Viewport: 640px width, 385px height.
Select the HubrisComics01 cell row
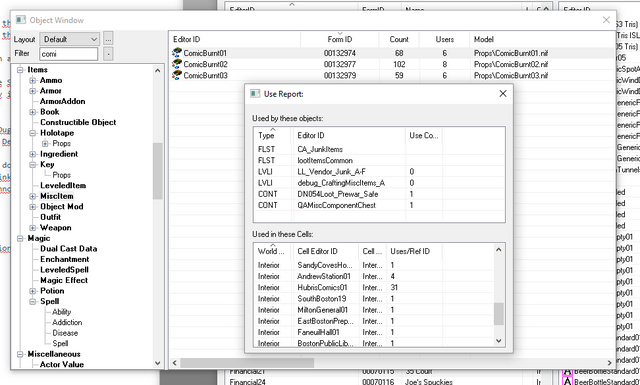pyautogui.click(x=373, y=287)
